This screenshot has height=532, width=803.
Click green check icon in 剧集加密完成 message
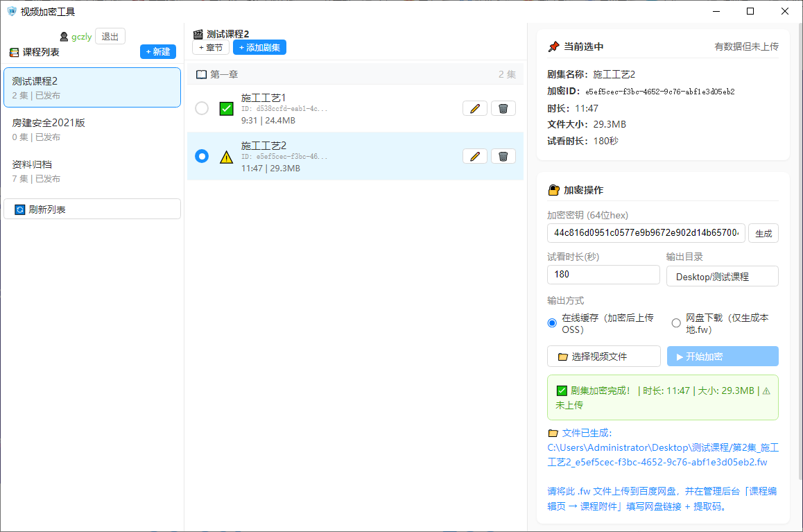point(562,391)
